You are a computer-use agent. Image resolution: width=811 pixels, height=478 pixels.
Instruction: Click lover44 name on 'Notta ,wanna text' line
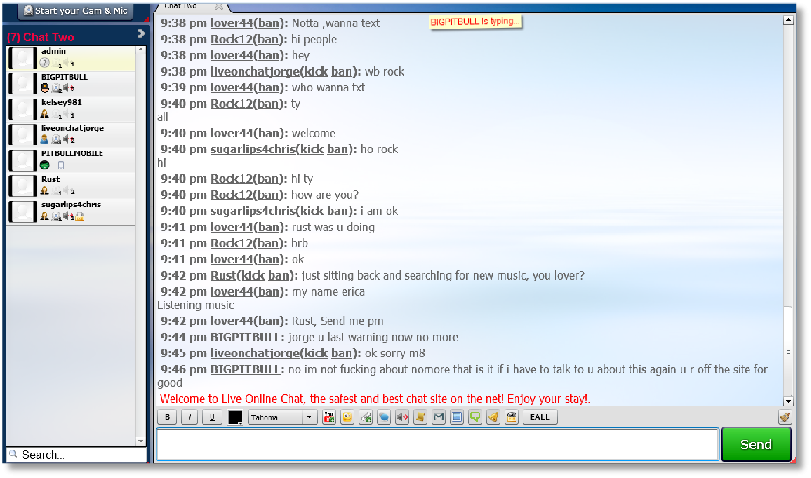point(231,23)
